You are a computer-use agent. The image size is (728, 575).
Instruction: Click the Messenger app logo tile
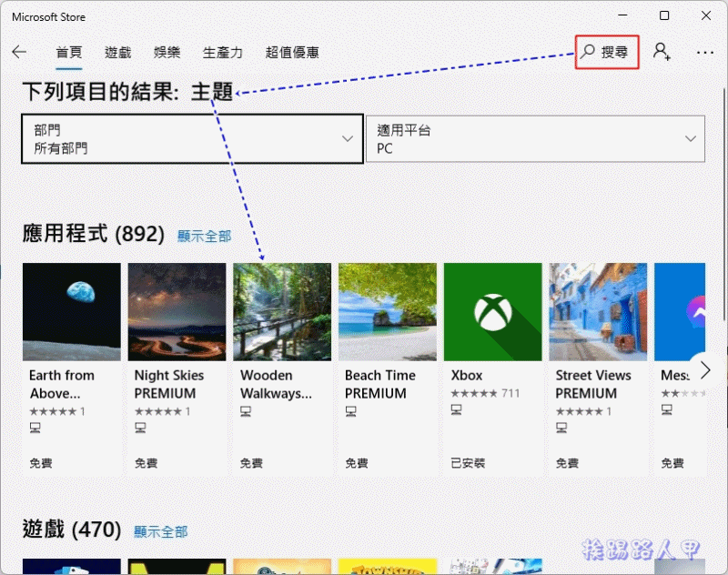(x=680, y=312)
